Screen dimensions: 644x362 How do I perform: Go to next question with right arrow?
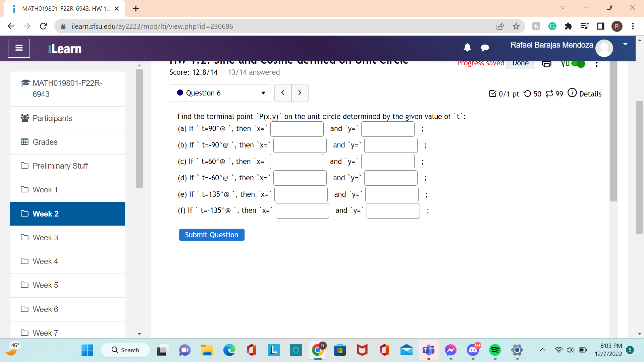pyautogui.click(x=300, y=93)
